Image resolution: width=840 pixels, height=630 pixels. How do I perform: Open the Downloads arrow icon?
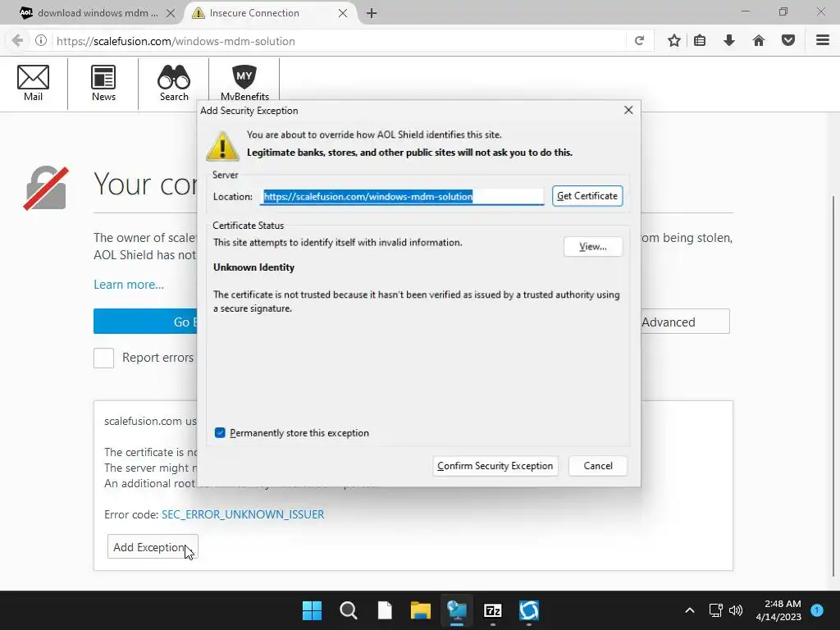pos(729,41)
